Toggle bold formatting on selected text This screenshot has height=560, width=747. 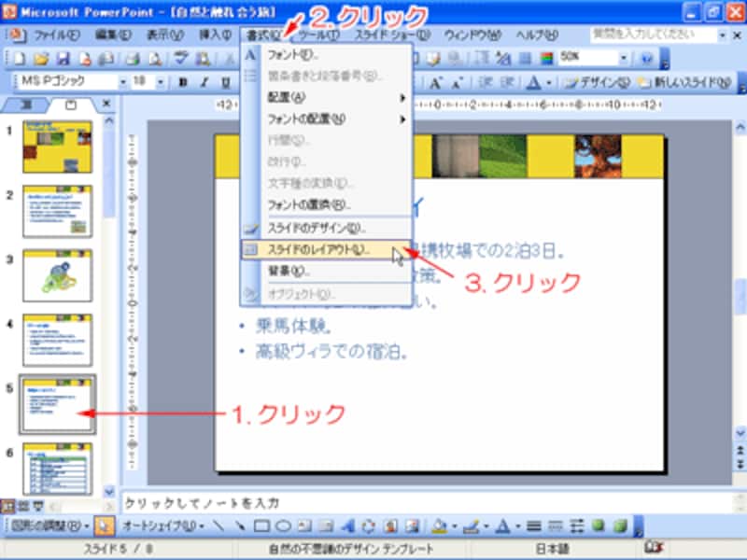point(182,81)
